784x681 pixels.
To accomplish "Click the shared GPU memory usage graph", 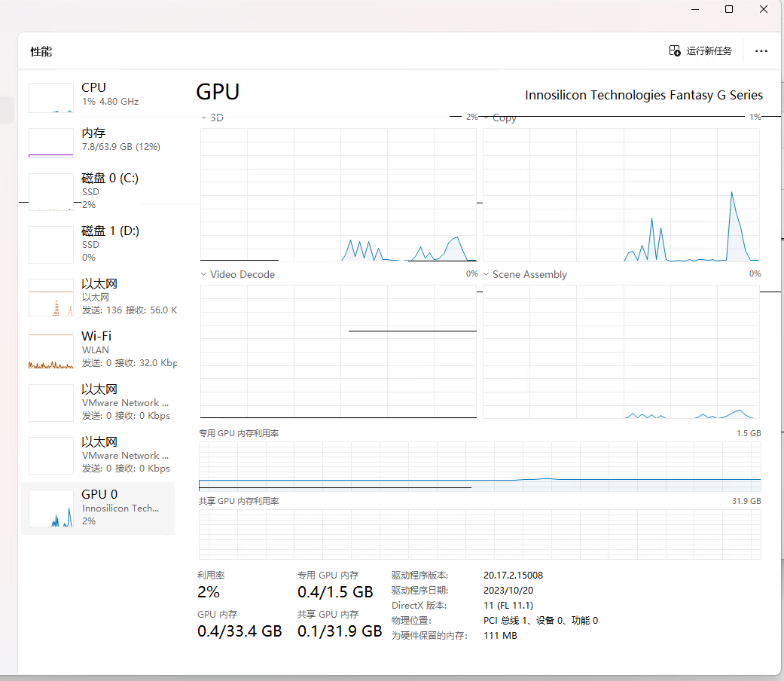I will tap(480, 534).
